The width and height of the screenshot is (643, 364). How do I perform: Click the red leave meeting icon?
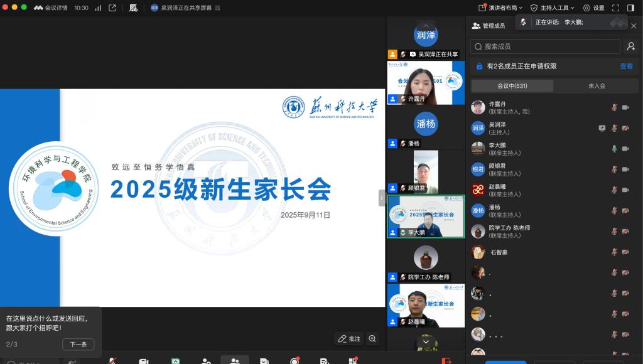tap(446, 361)
